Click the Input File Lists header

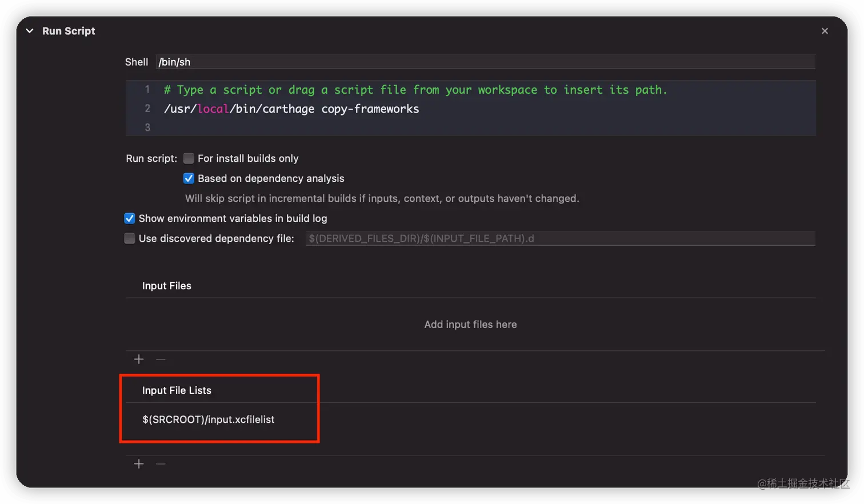point(177,390)
